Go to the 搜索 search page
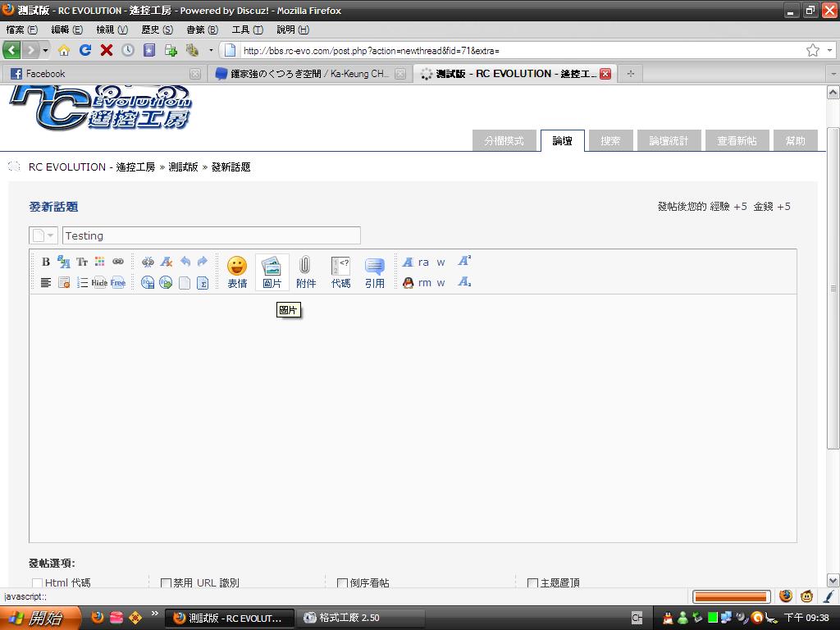Image resolution: width=840 pixels, height=630 pixels. [610, 141]
